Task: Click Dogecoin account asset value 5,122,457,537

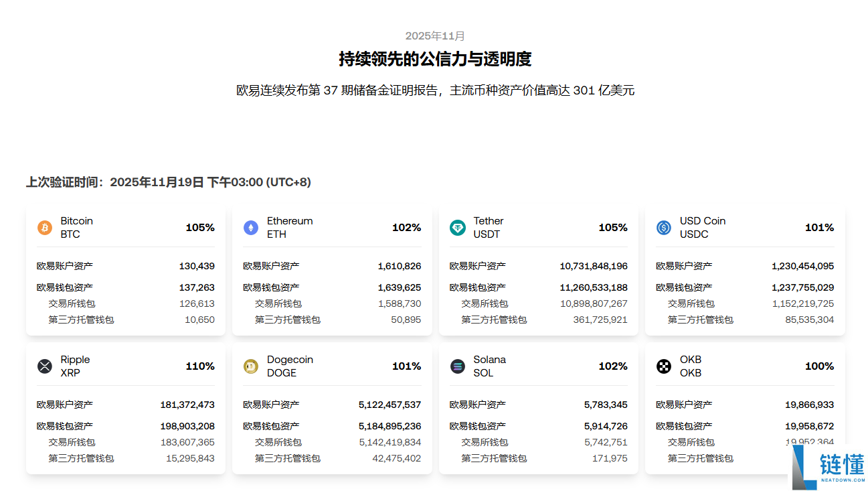Action: click(x=390, y=405)
